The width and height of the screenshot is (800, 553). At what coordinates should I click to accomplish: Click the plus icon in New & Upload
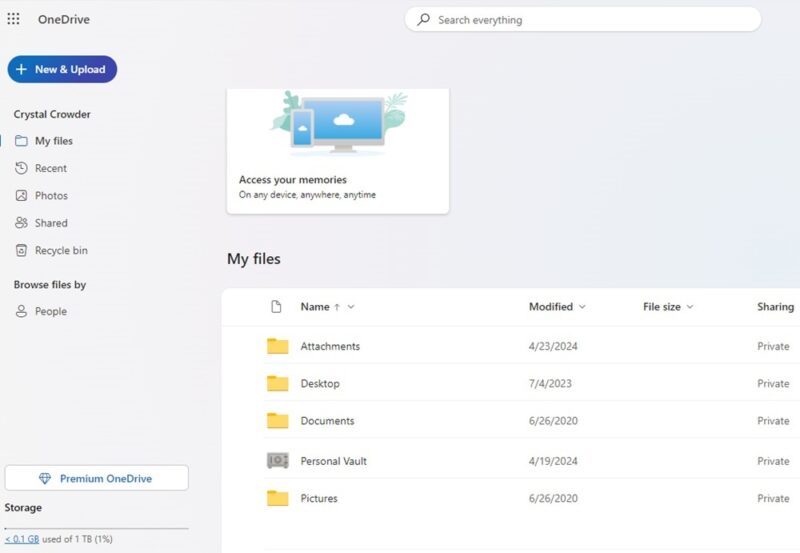[21, 69]
